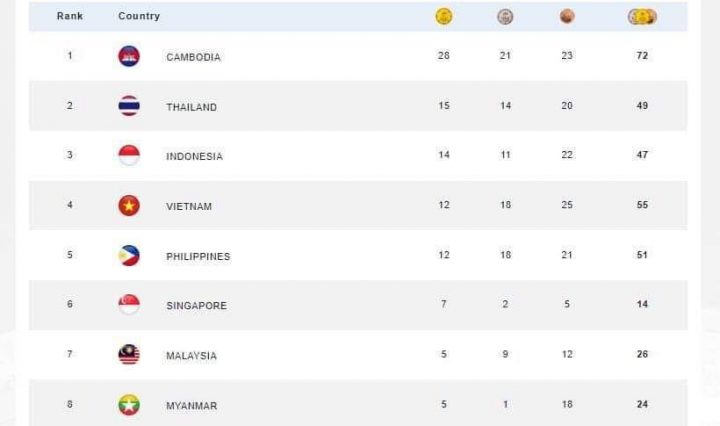Click the Myanmar flag icon
720x426 pixels.
click(129, 405)
